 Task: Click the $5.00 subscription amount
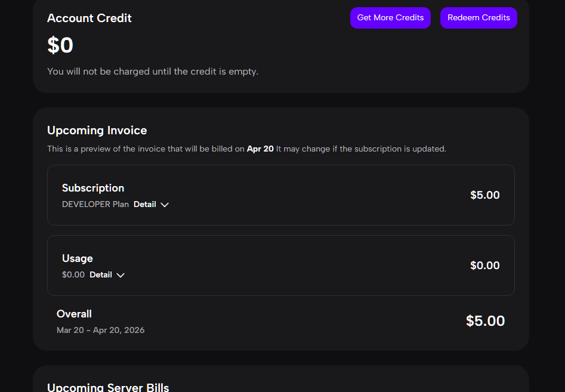485,195
